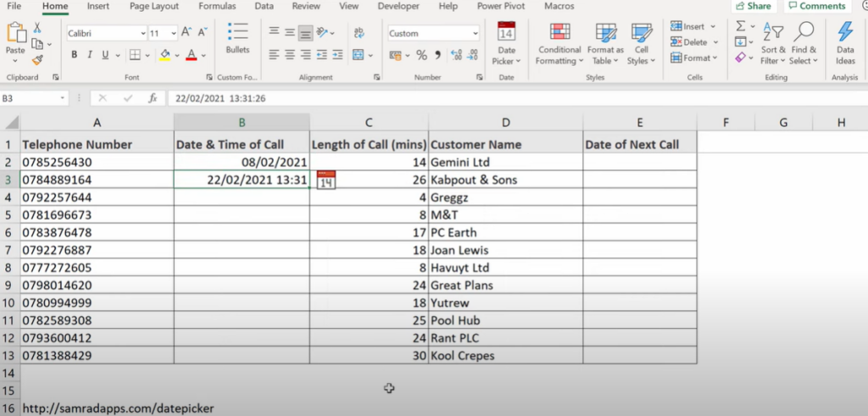Click the Increase Font Size icon

coord(187,33)
